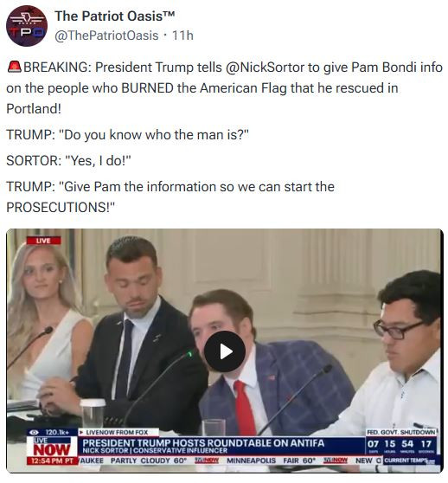Click the Minneapolis Fair 60° ticker entry

(x=272, y=460)
